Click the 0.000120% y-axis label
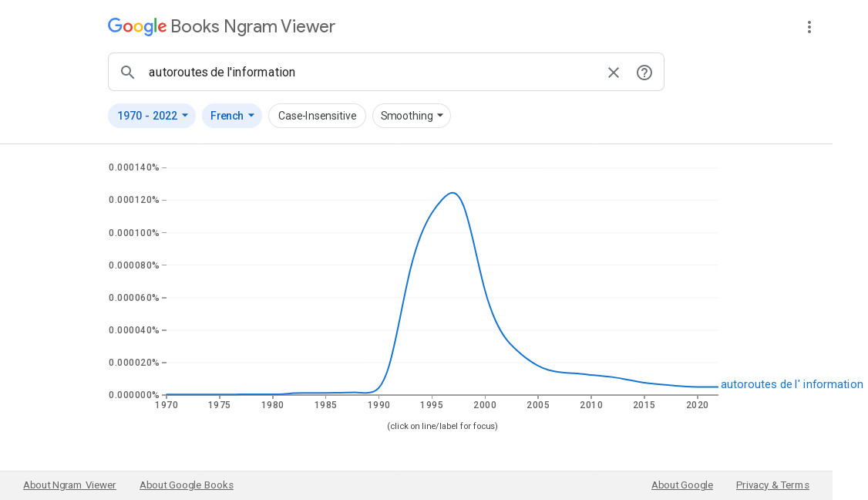 click(134, 200)
